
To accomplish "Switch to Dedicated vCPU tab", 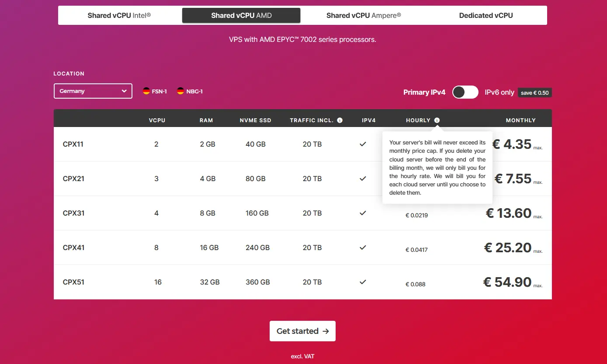I will click(x=486, y=15).
